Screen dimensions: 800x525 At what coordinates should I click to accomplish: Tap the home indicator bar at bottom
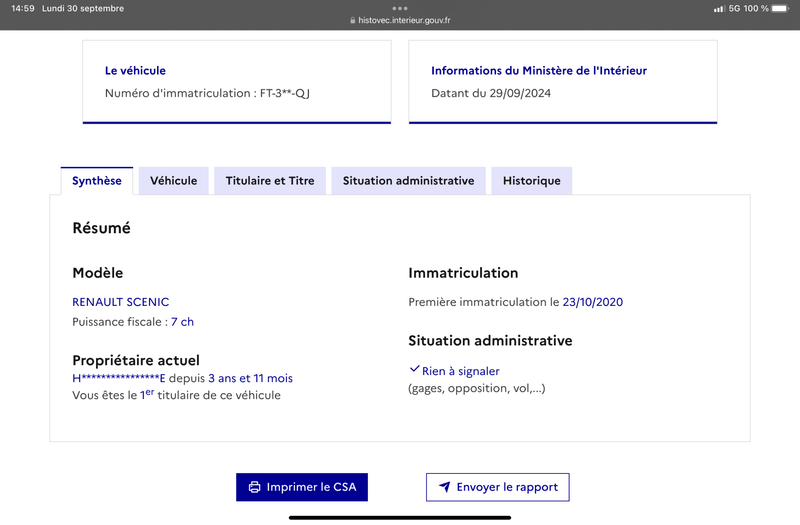coord(400,517)
